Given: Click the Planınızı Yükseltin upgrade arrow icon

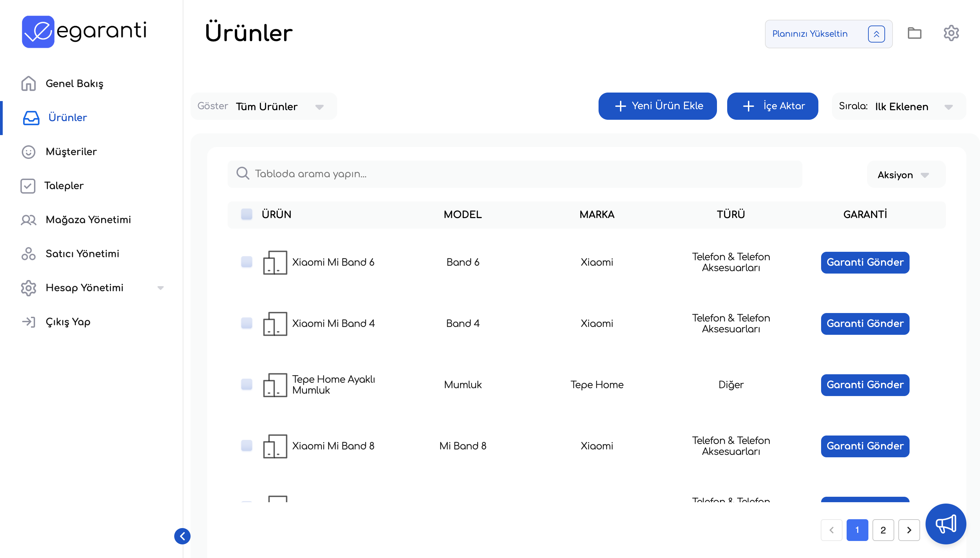Looking at the screenshot, I should (x=876, y=34).
